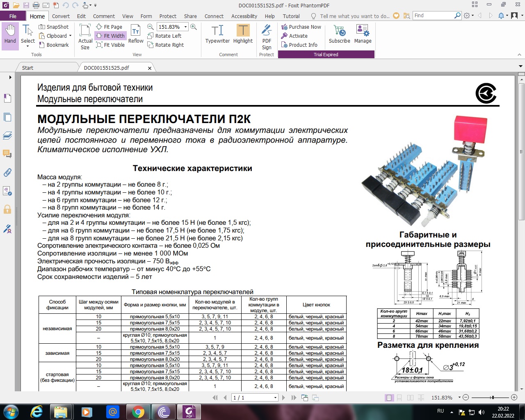Open PDF Sign
The image size is (525, 420).
267,37
